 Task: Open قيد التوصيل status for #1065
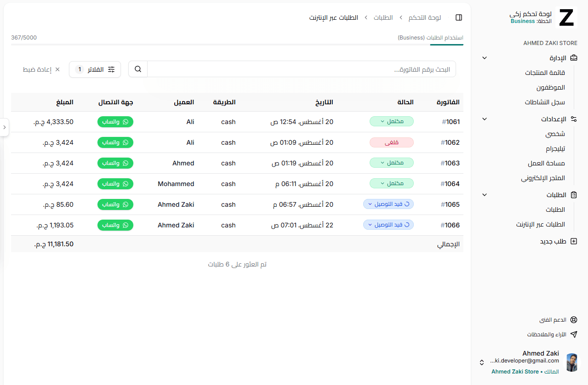[x=388, y=204]
